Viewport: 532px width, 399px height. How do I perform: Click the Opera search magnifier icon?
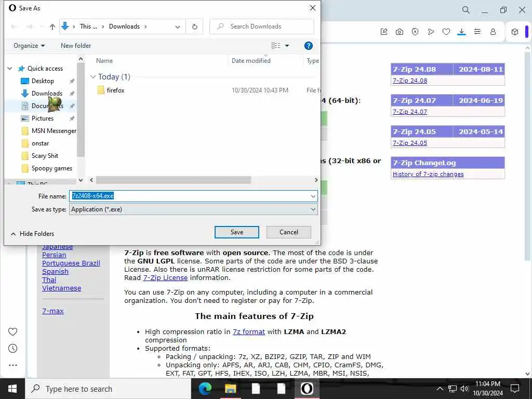(466, 10)
